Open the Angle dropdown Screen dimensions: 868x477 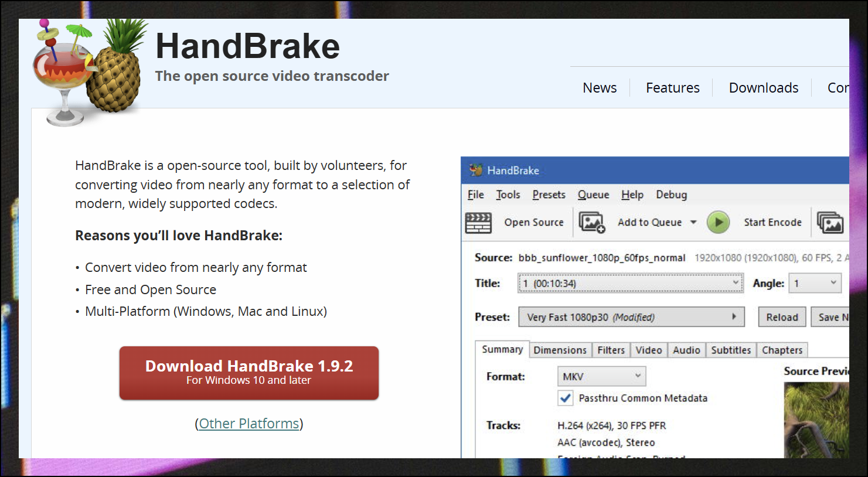point(815,284)
